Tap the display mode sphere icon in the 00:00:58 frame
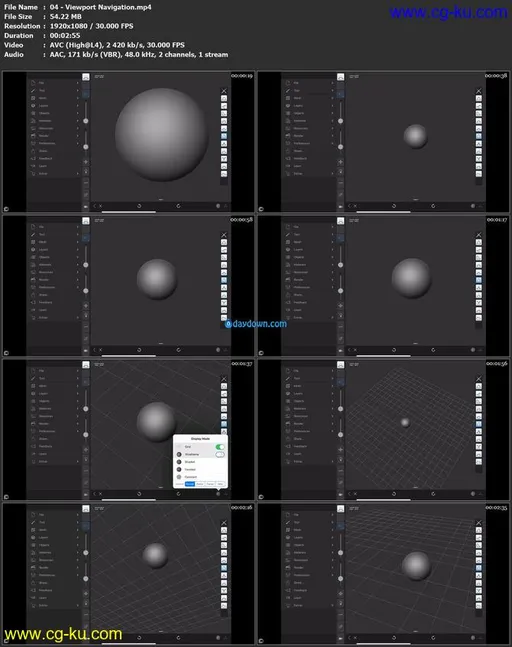This screenshot has width=512, height=647. pyautogui.click(x=218, y=349)
